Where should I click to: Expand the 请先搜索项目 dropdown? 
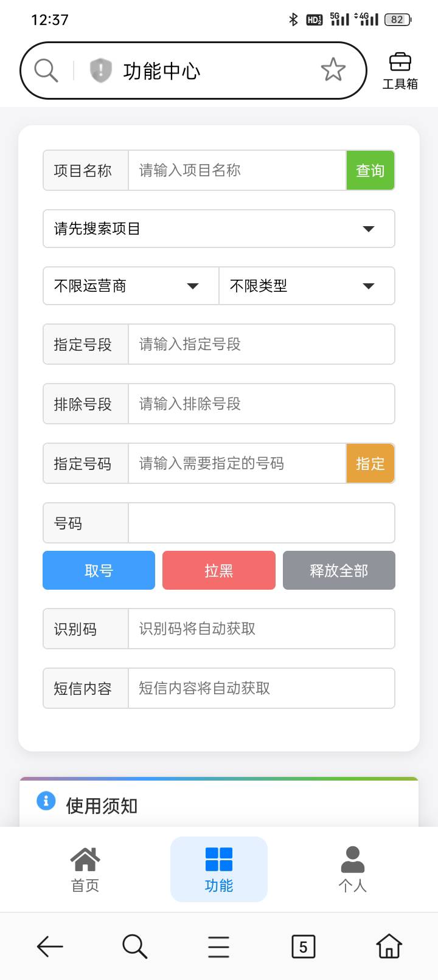[x=219, y=229]
